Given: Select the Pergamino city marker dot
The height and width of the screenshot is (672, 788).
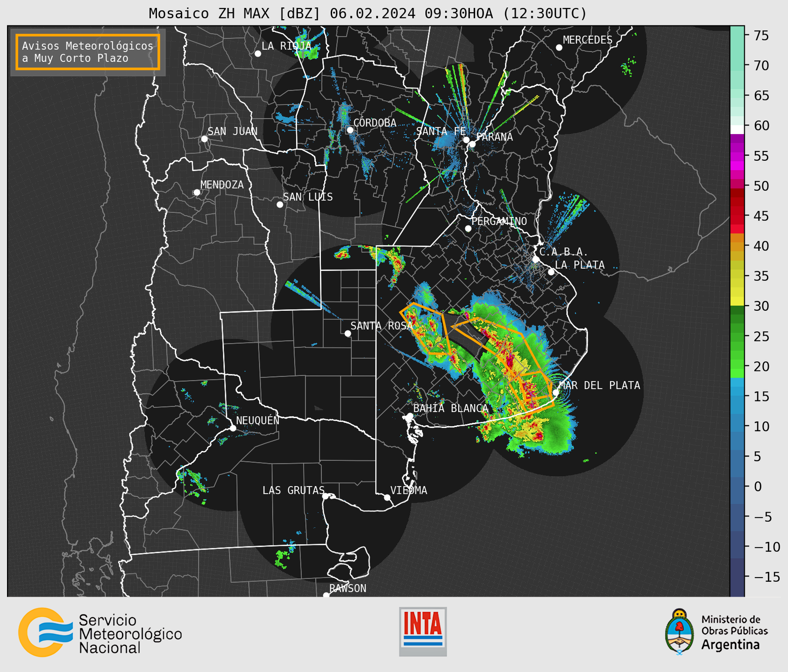Looking at the screenshot, I should (468, 229).
